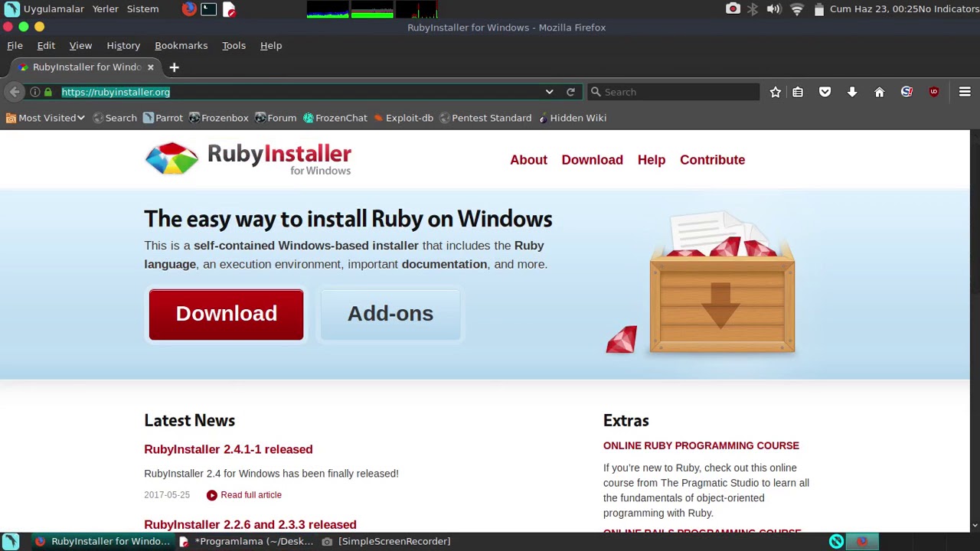Open the Download nav link in header

[592, 160]
